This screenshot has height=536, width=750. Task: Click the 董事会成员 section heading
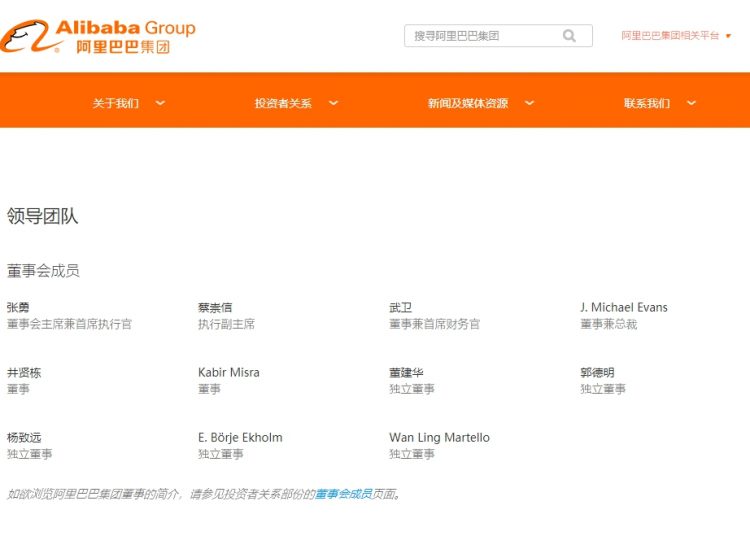(43, 271)
